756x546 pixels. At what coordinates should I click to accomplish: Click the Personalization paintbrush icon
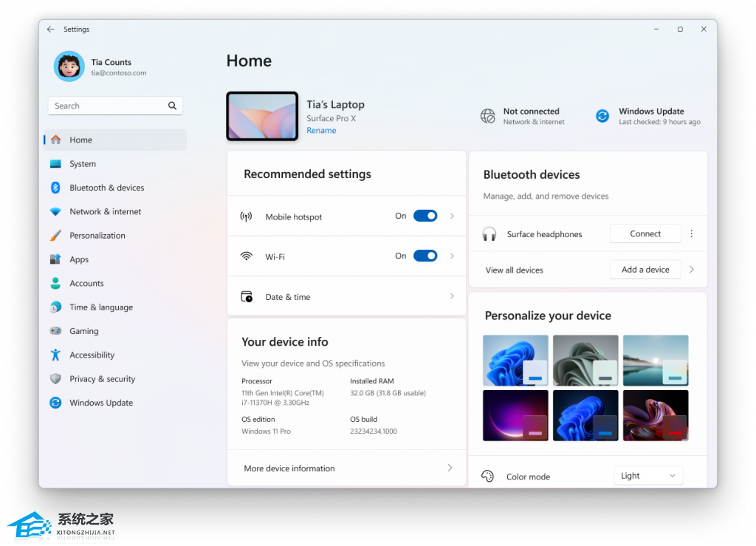point(56,236)
